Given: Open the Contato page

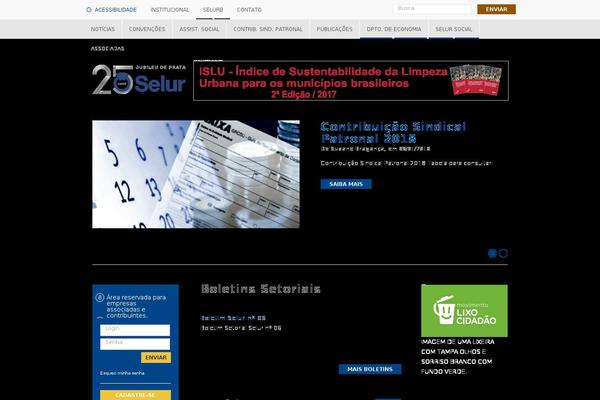Looking at the screenshot, I should click(249, 10).
